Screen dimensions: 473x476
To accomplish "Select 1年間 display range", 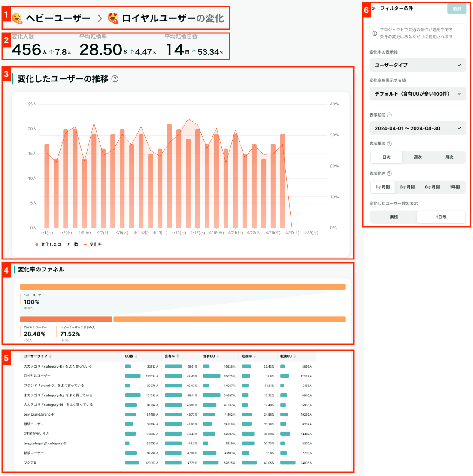I will tap(455, 187).
